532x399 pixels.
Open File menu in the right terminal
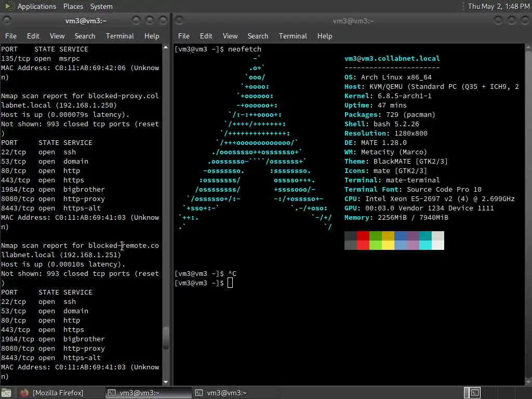point(183,36)
